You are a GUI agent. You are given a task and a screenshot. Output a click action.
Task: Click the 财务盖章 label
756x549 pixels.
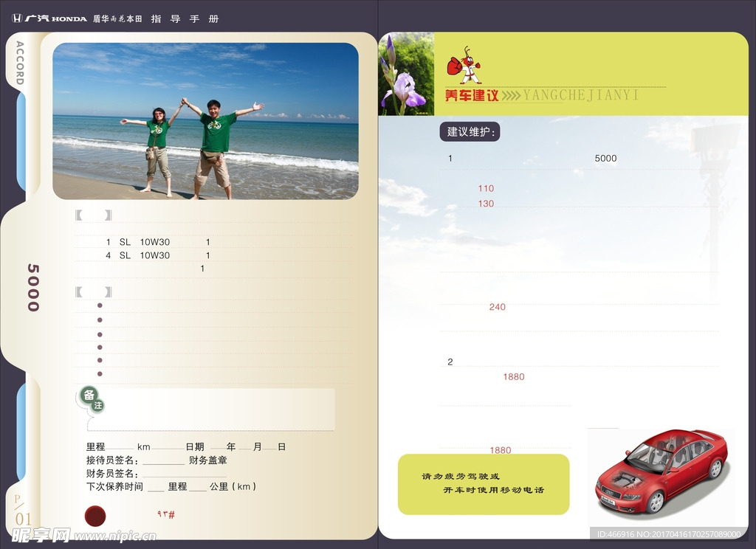point(207,460)
